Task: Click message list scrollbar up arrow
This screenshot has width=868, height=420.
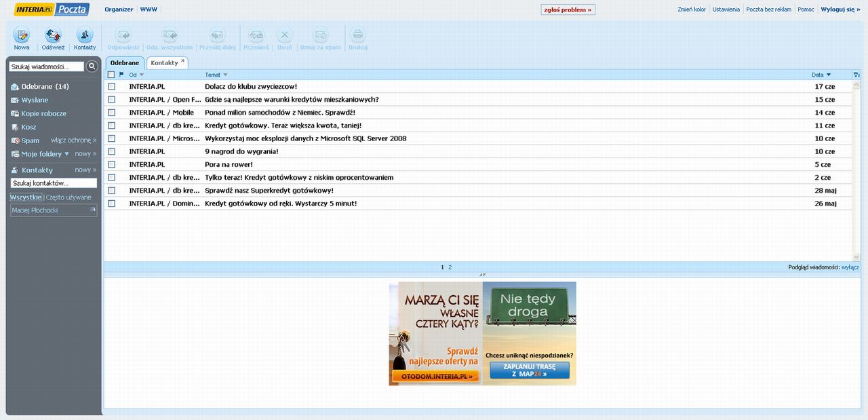Action: click(x=856, y=83)
